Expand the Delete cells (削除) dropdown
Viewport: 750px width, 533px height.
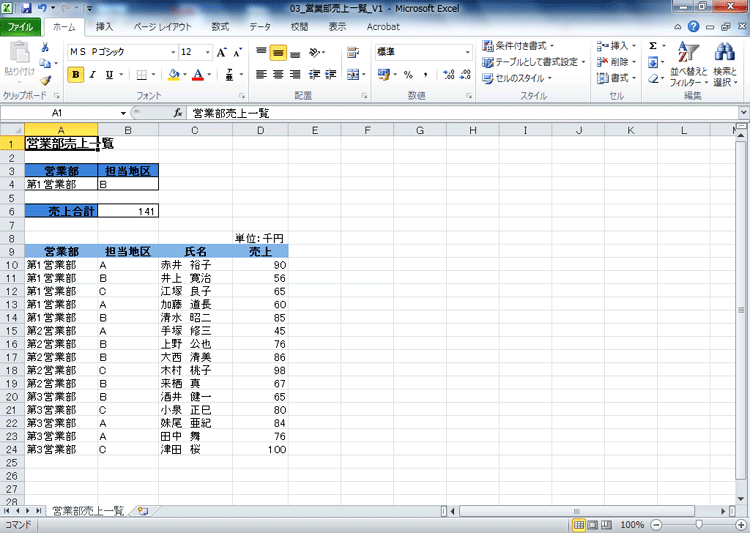point(634,62)
